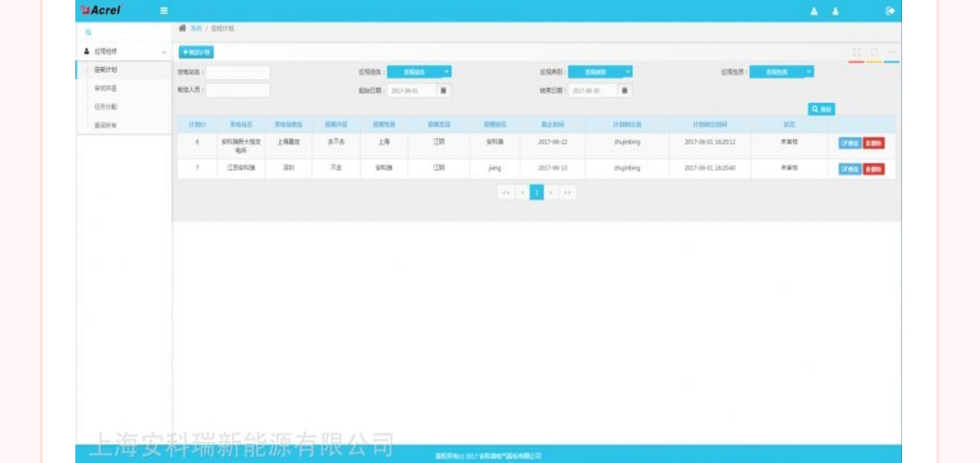Click the fullscreen icon on the panel
The image size is (980, 463).
point(856,52)
